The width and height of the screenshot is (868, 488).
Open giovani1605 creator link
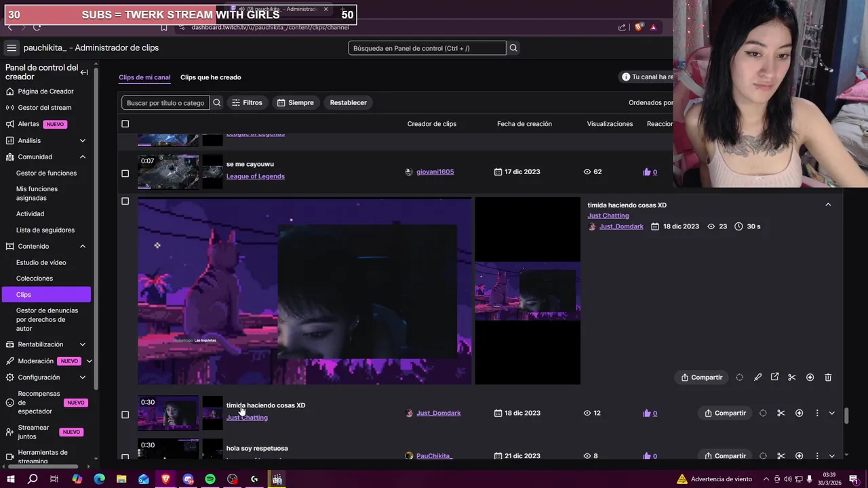(x=435, y=172)
